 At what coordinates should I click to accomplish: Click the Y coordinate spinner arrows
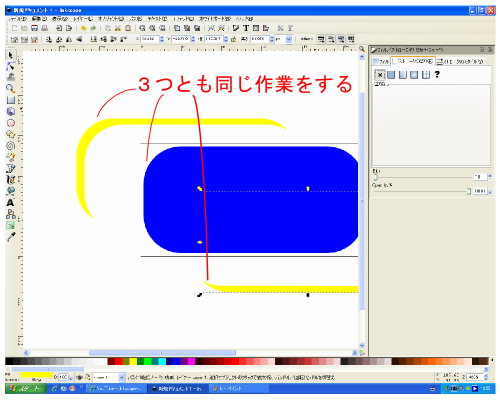193,39
